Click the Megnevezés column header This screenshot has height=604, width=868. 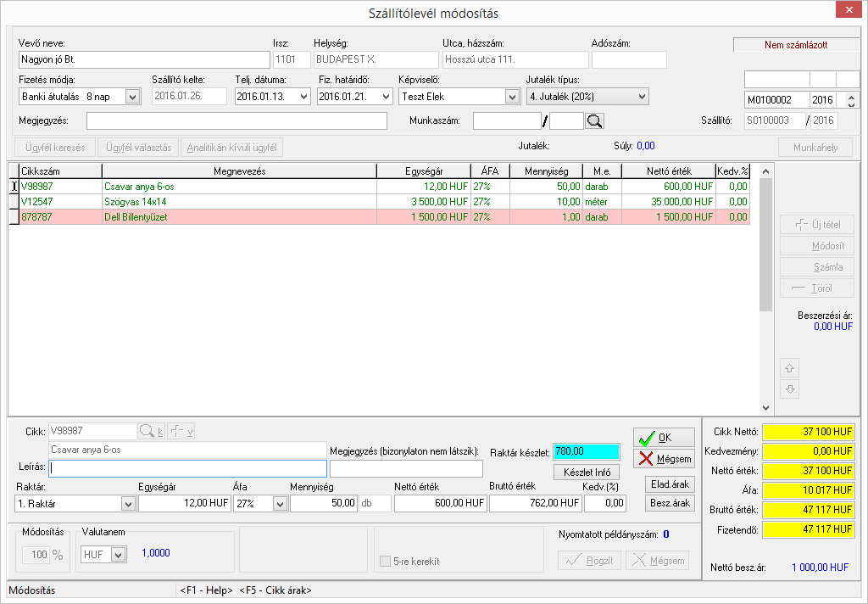(x=239, y=171)
